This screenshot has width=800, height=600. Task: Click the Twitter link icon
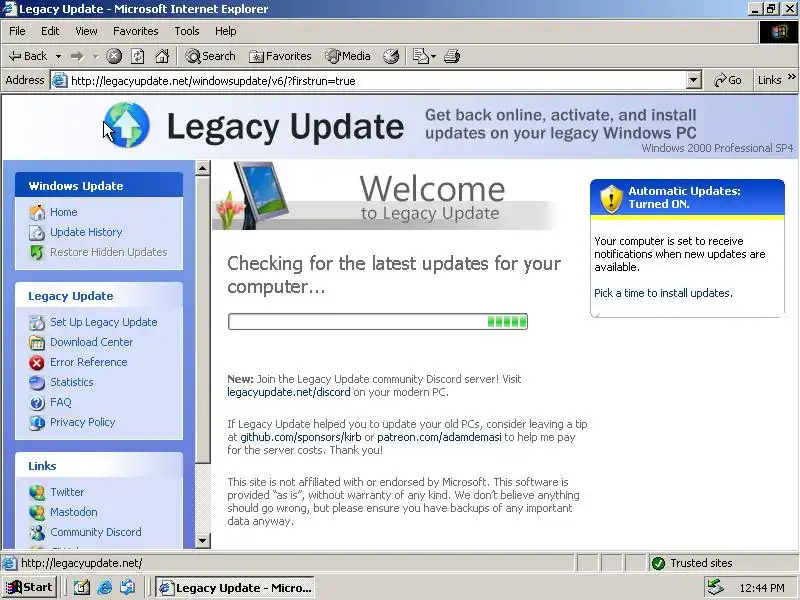tap(37, 492)
